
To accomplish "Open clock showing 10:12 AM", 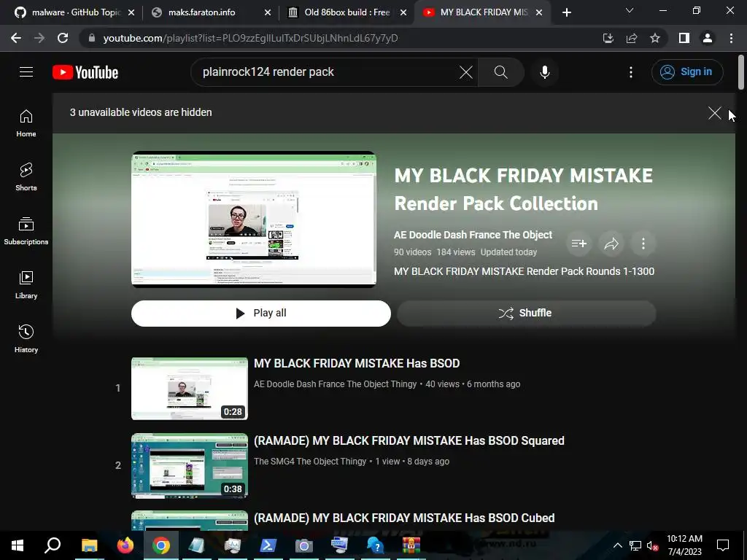I will point(684,545).
